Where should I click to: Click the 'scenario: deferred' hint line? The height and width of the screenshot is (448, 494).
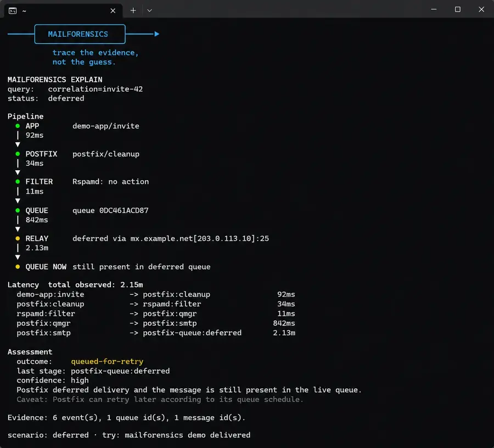tap(129, 435)
